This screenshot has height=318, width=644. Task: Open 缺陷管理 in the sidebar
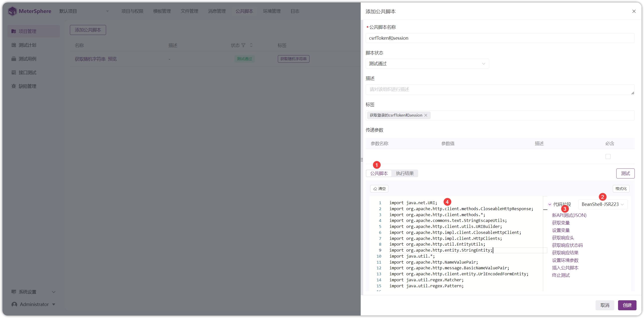(x=33, y=86)
